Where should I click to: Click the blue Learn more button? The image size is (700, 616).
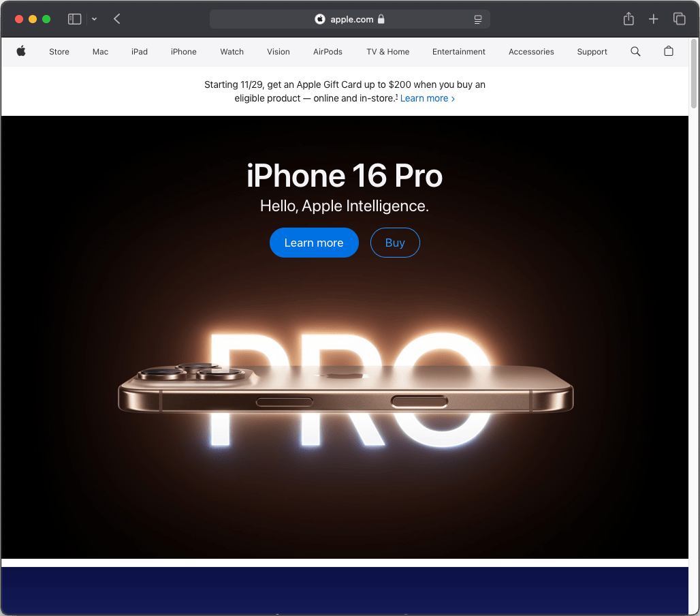point(314,243)
